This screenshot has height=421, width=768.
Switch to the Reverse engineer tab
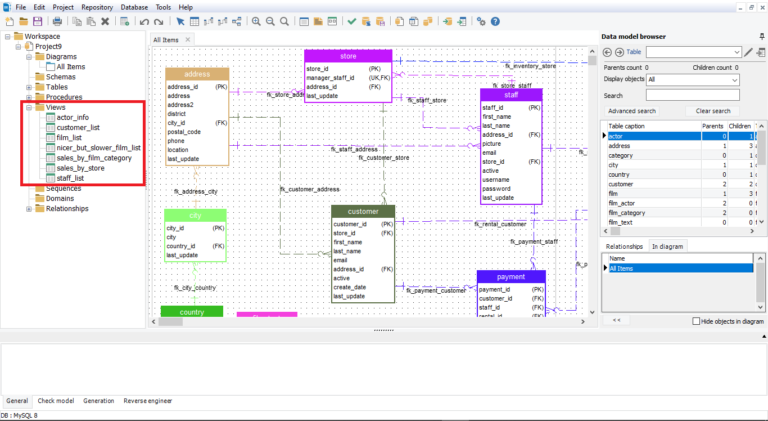[146, 400]
